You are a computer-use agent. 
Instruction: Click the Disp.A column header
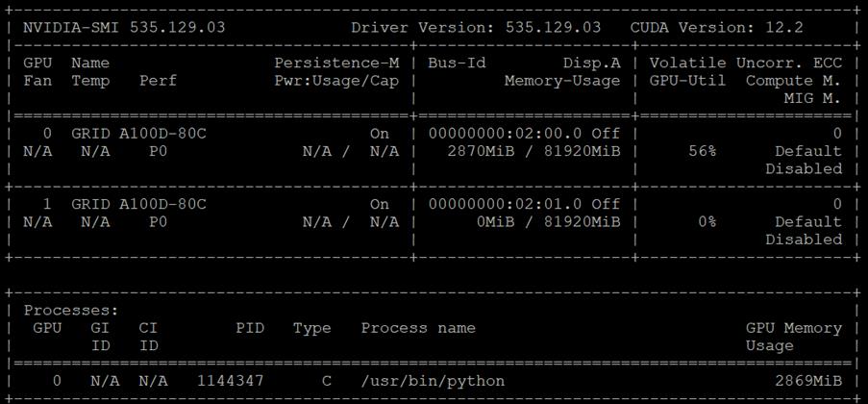591,63
